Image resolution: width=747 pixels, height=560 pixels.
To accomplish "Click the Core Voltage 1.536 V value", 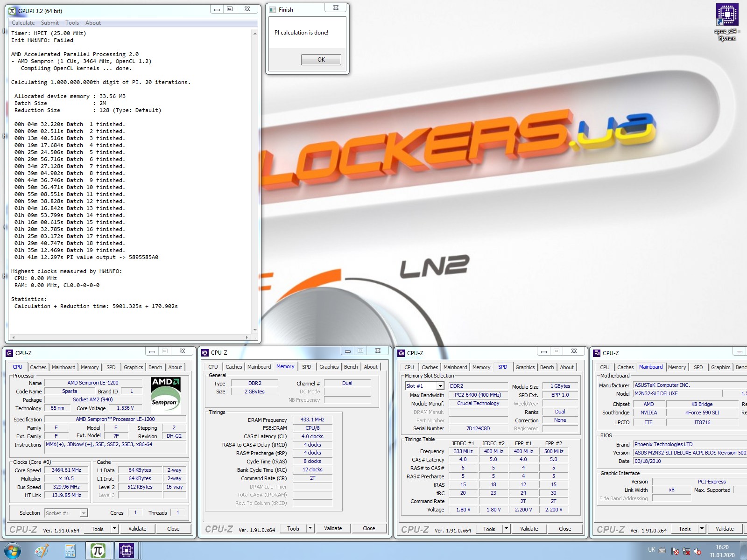I will pos(125,408).
